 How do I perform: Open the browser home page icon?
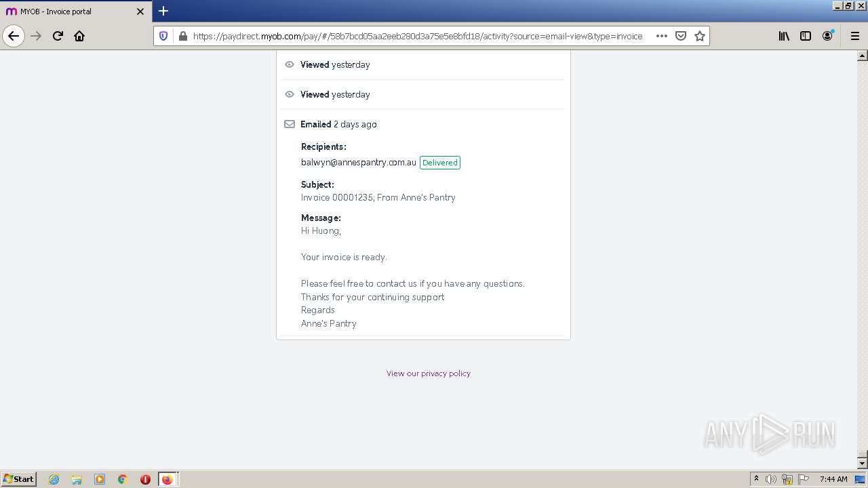pyautogui.click(x=79, y=36)
